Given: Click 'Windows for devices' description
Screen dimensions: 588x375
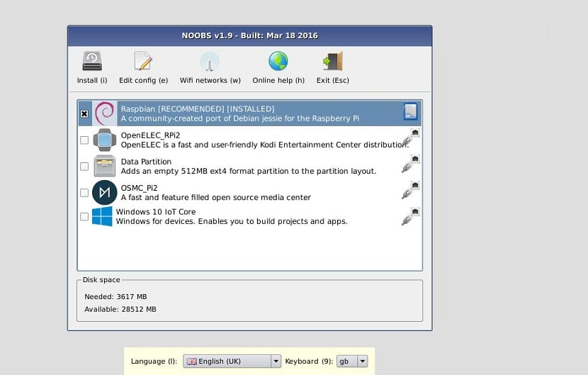Looking at the screenshot, I should [232, 221].
